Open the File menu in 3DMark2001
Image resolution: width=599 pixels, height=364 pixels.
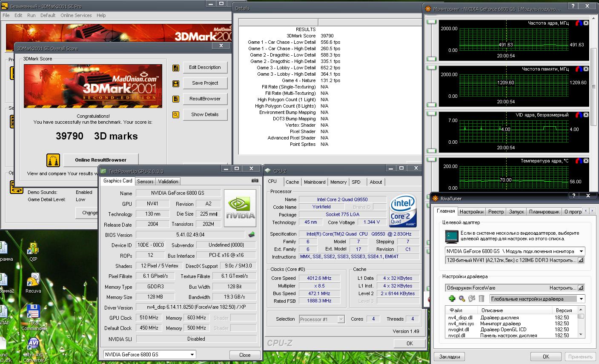tap(6, 15)
